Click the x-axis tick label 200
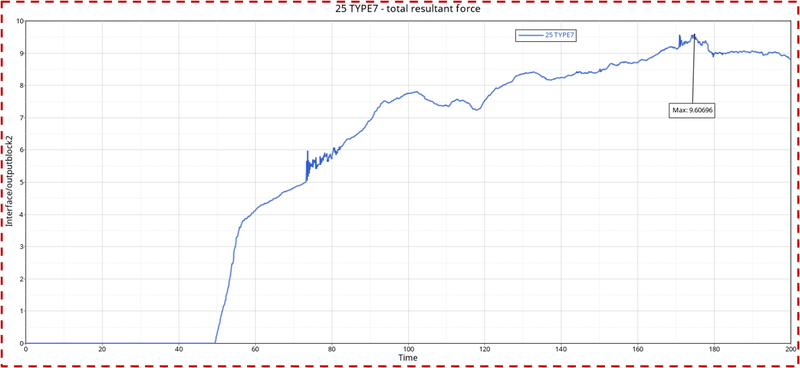800x368 pixels. [x=790, y=349]
